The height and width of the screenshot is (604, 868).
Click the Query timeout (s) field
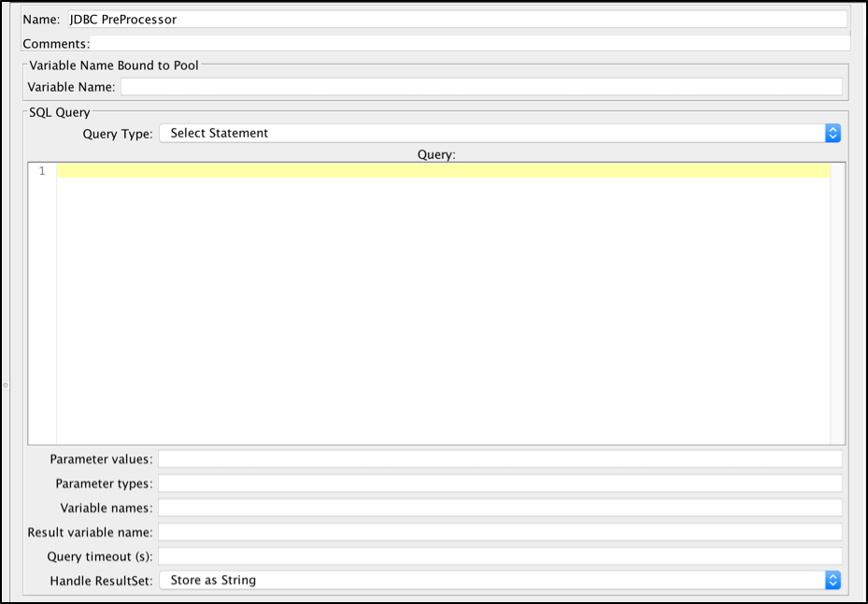[501, 556]
